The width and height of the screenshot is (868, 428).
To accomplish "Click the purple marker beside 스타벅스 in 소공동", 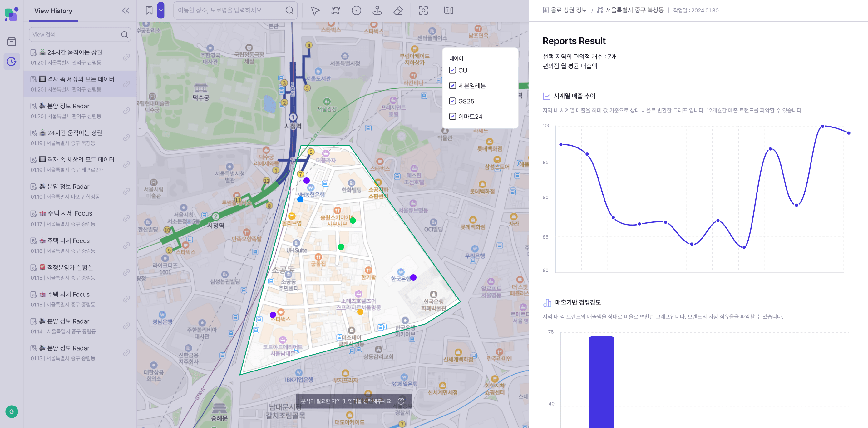I will pyautogui.click(x=273, y=315).
